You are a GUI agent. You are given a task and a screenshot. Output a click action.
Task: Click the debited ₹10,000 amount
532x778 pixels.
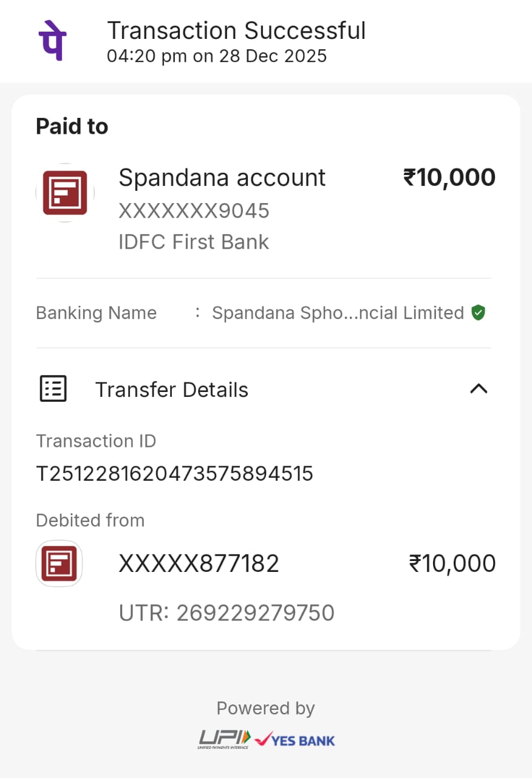452,564
